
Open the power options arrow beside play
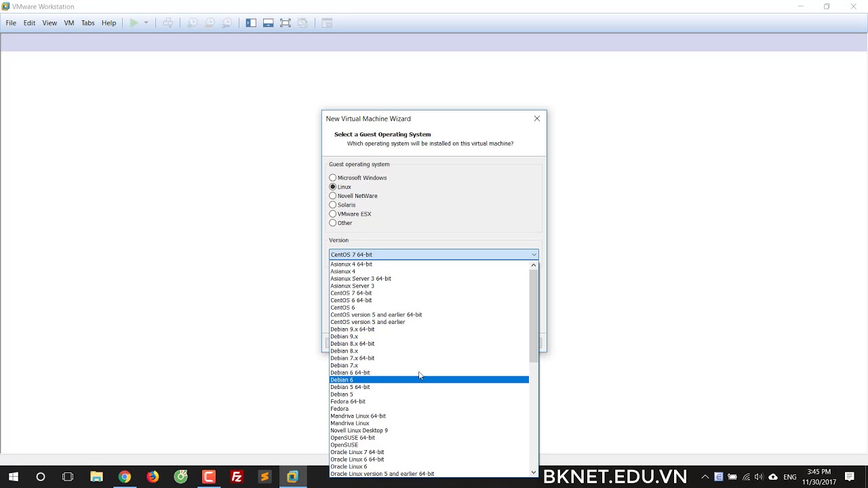coord(146,23)
